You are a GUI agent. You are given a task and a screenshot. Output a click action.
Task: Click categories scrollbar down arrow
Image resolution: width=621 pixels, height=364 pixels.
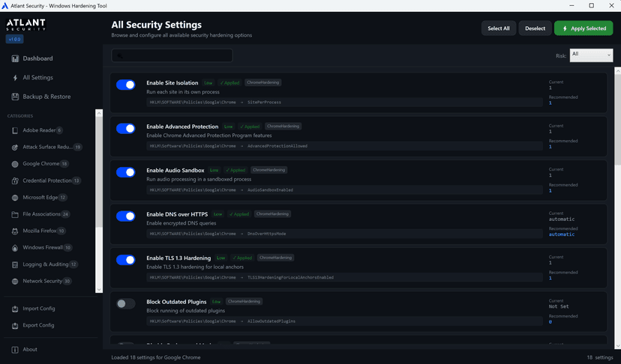(99, 290)
